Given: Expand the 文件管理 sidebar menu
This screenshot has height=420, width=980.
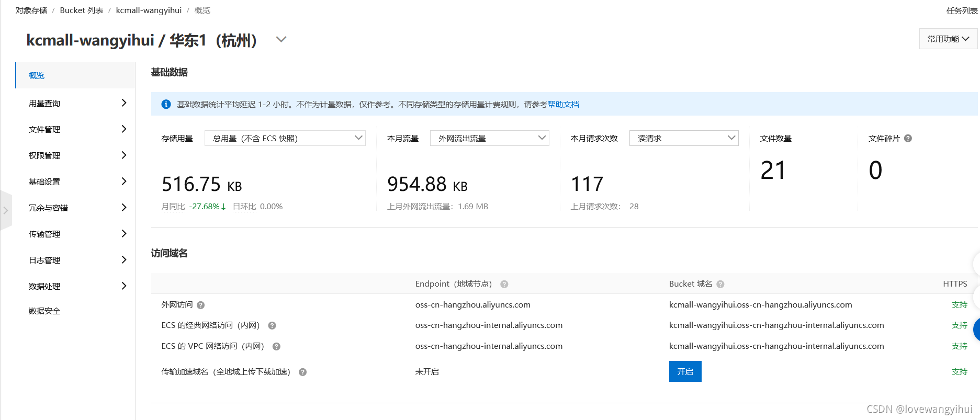Looking at the screenshot, I should [75, 129].
